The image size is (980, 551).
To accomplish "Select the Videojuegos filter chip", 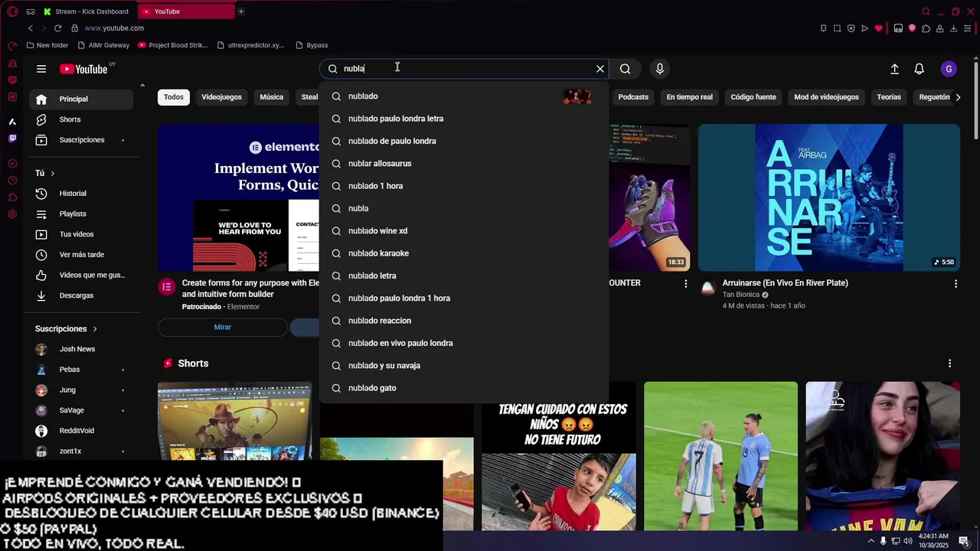I will (221, 97).
